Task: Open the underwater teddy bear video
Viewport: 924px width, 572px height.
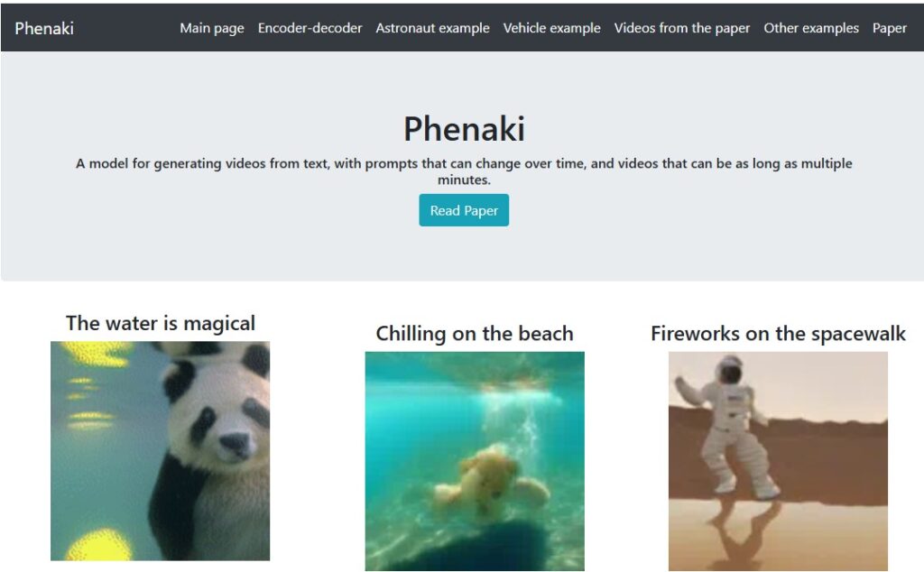Action: [x=475, y=461]
